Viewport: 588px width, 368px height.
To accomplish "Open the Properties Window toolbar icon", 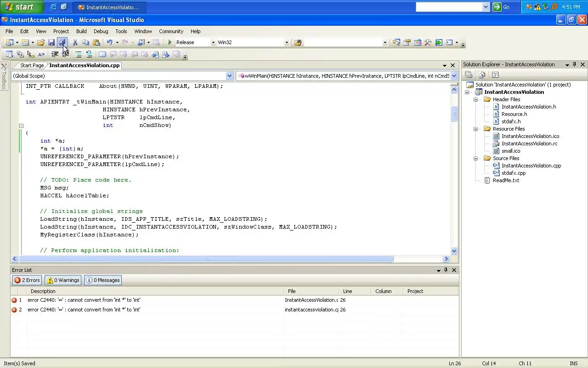I will [x=407, y=42].
